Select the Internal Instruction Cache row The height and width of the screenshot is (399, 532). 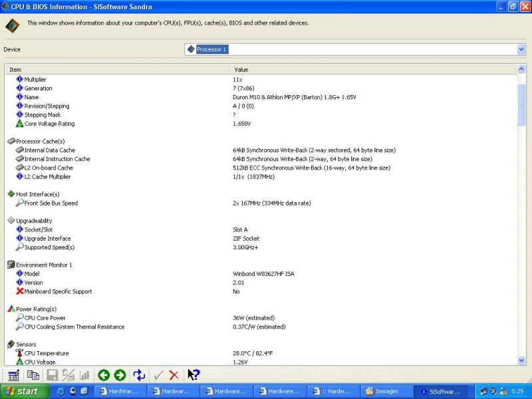261,159
